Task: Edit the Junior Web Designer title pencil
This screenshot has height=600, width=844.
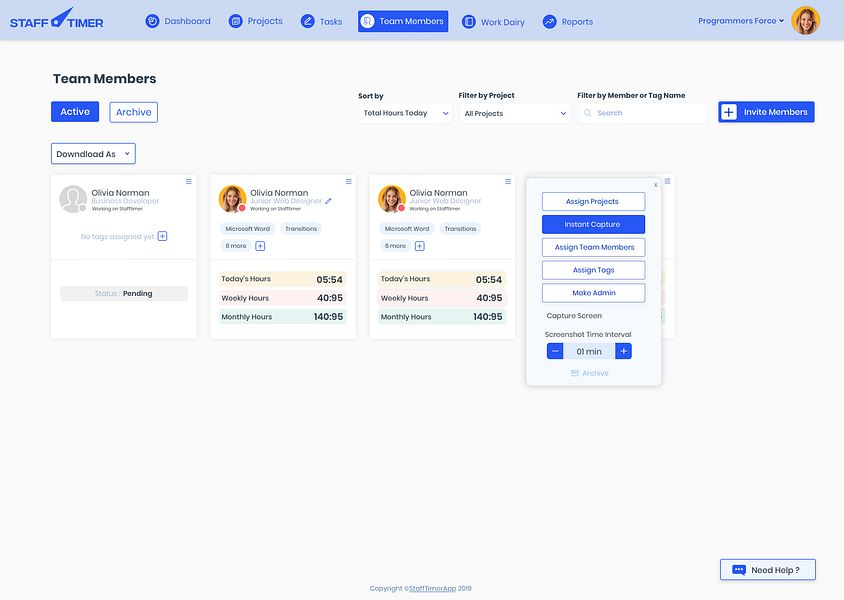Action: pos(328,201)
